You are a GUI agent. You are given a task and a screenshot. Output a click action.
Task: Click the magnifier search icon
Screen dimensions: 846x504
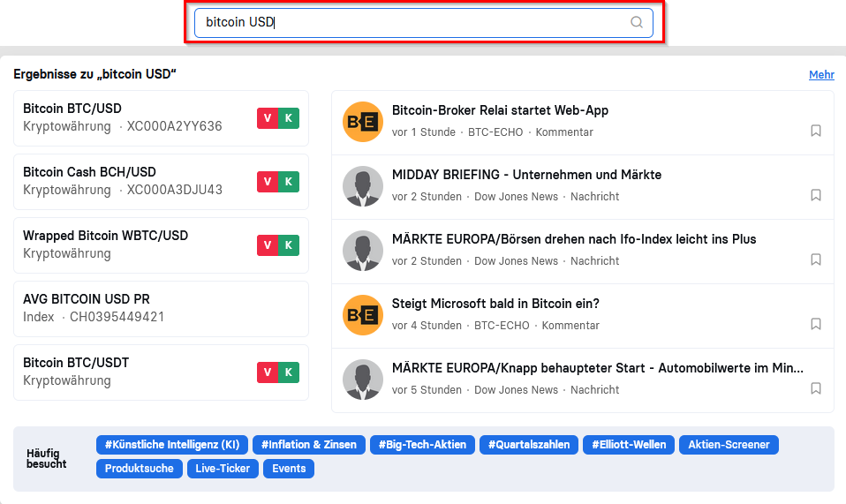[x=637, y=22]
